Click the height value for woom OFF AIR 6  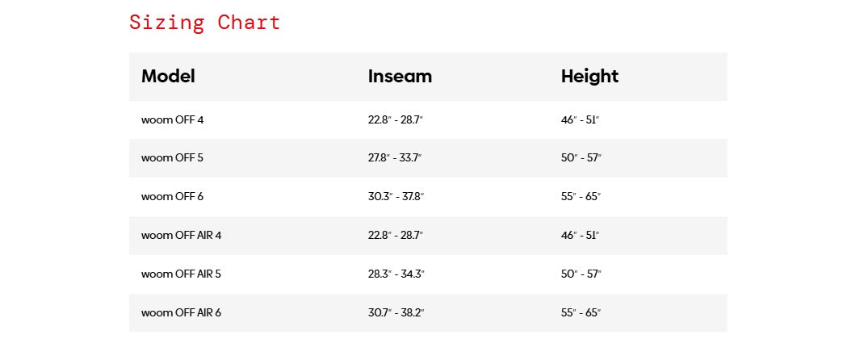[x=581, y=313]
